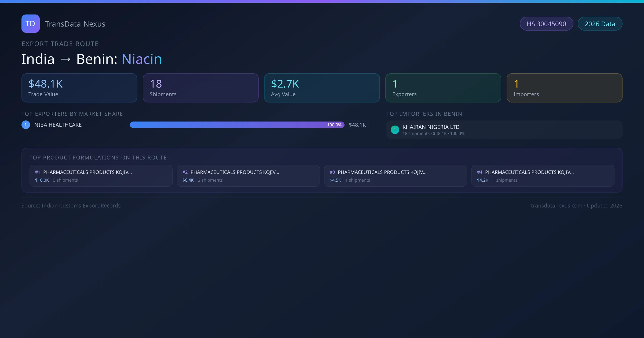Select the #4 product formulation at $4.2K

point(543,176)
